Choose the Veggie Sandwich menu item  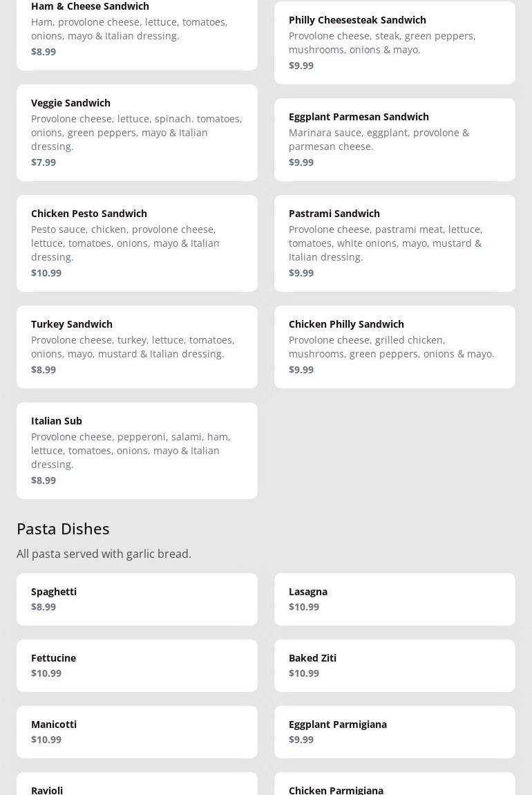137,133
